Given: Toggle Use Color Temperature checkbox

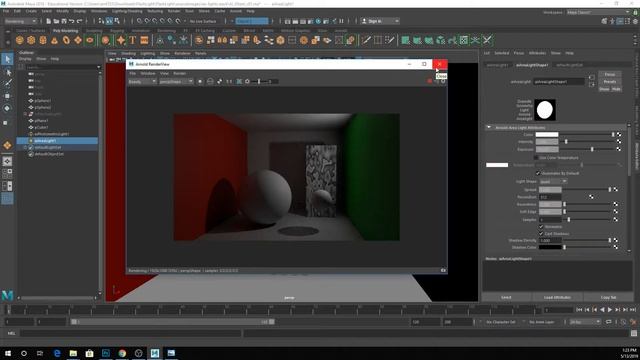Looking at the screenshot, I should pyautogui.click(x=536, y=158).
